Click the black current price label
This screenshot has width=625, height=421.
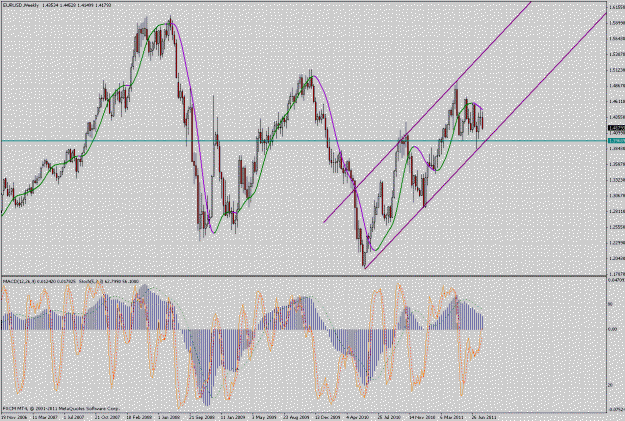(x=616, y=128)
